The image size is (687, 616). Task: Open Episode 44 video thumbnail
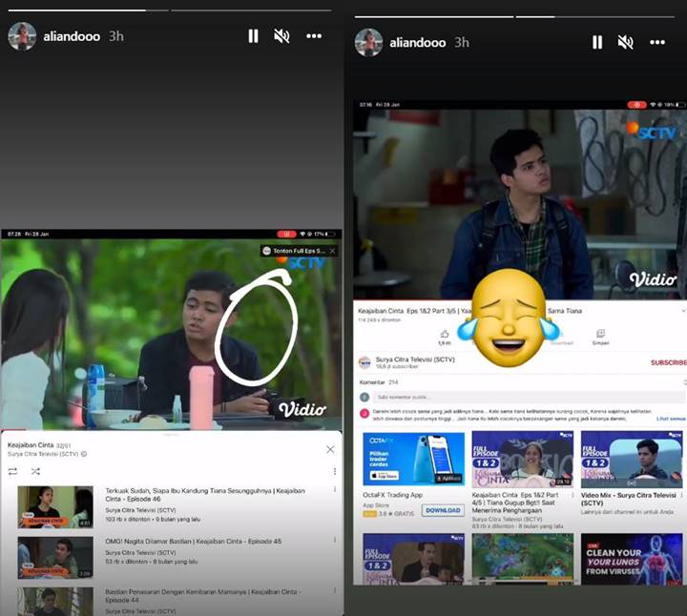(x=55, y=602)
